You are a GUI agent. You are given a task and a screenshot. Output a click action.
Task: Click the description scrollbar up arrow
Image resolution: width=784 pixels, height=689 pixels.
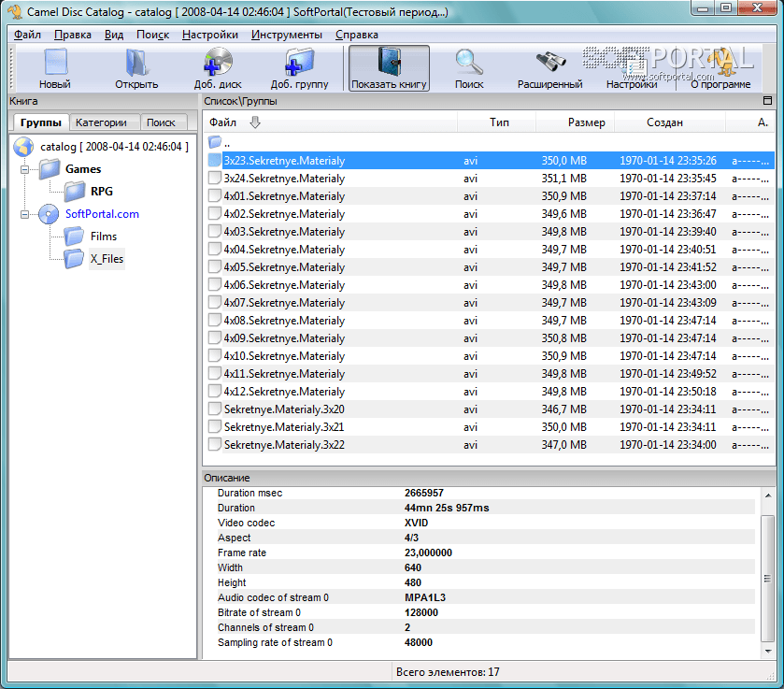click(x=768, y=495)
